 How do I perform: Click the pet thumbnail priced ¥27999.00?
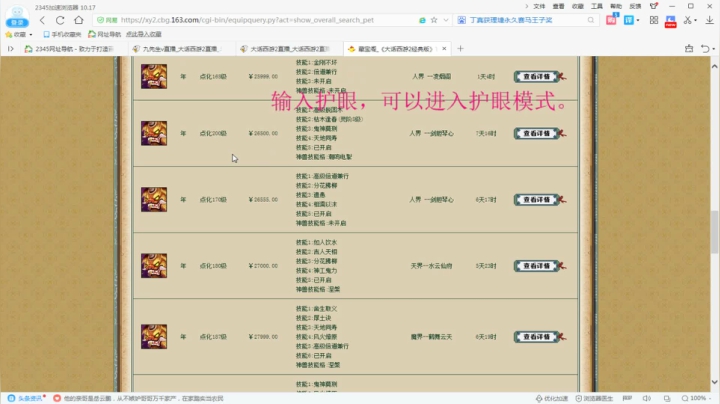(154, 337)
